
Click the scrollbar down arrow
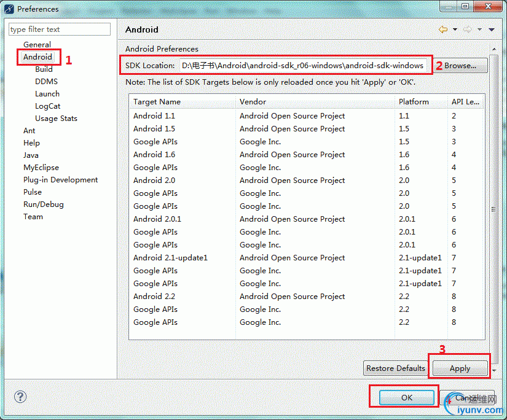[x=493, y=370]
